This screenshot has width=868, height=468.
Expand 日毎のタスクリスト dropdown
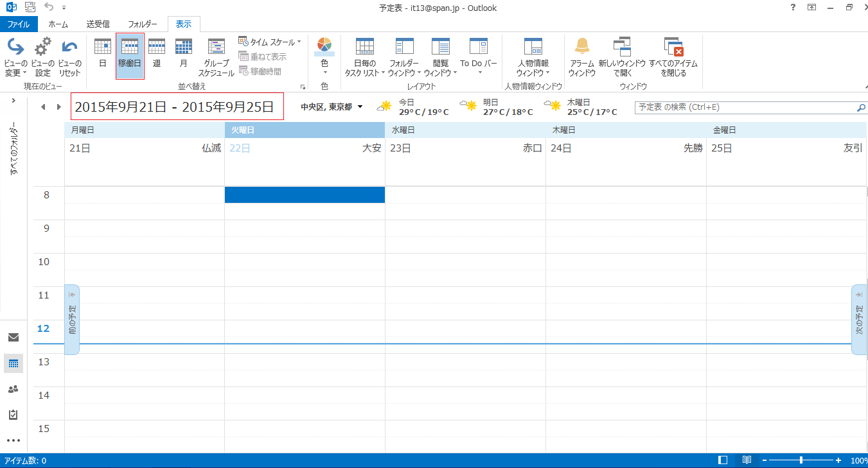[364, 57]
